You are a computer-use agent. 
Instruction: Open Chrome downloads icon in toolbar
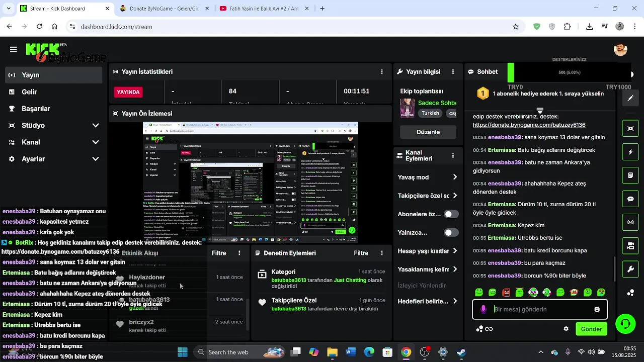[x=590, y=27]
